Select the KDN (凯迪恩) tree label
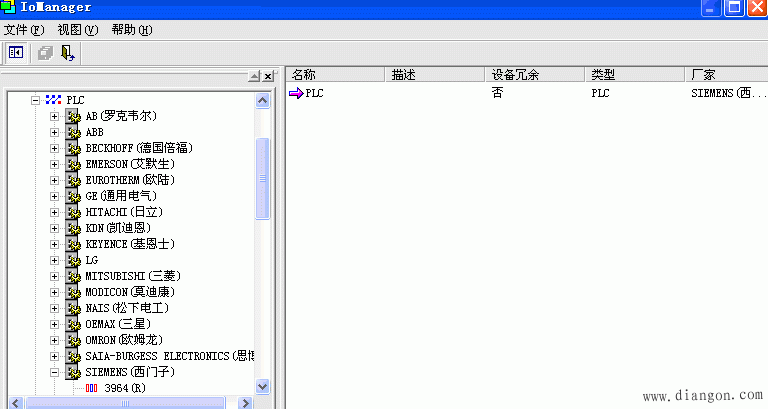The width and height of the screenshot is (768, 409). click(118, 228)
